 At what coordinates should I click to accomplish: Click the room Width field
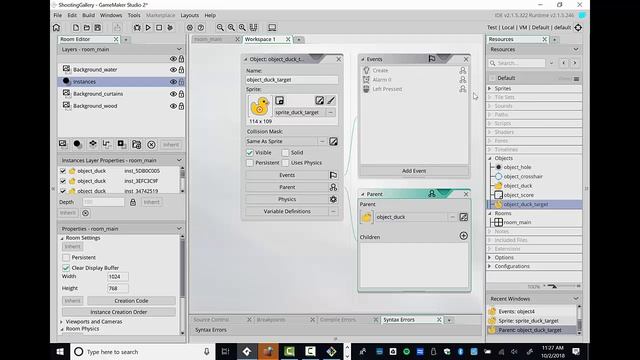click(118, 277)
